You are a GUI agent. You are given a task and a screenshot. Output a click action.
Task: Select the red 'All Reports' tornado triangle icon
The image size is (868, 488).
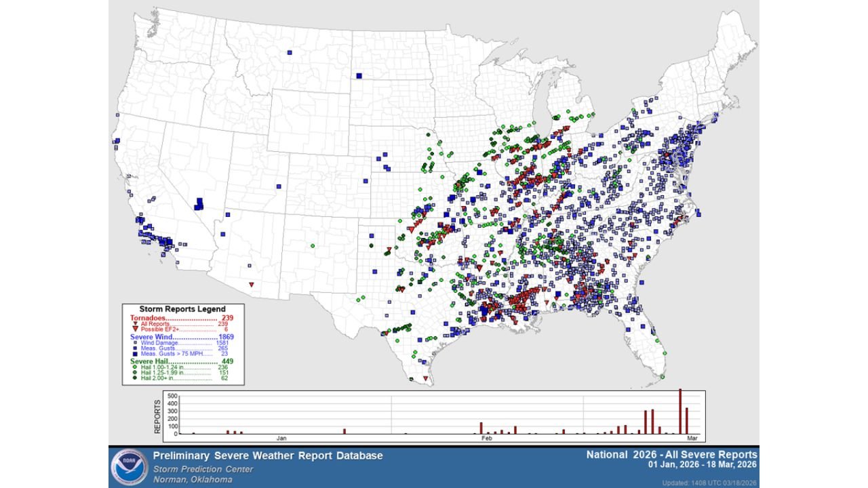coord(136,324)
